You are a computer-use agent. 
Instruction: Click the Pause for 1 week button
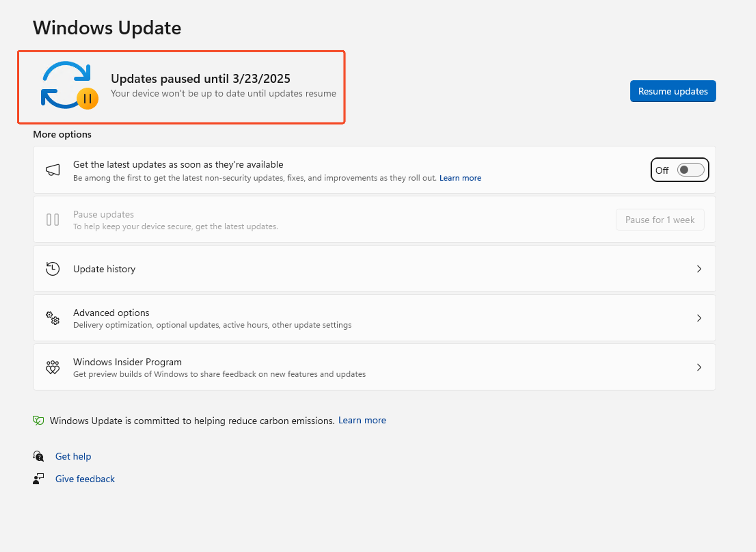pos(660,220)
